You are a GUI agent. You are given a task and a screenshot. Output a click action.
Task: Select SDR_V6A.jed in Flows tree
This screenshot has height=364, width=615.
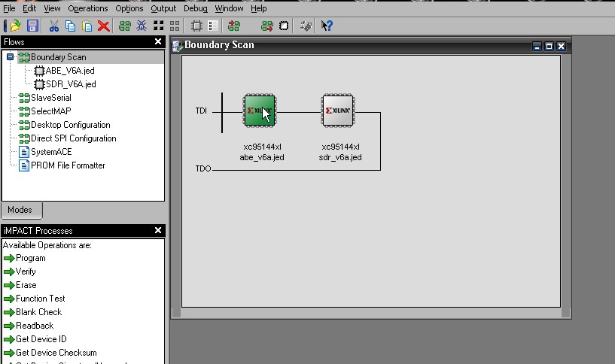click(71, 84)
